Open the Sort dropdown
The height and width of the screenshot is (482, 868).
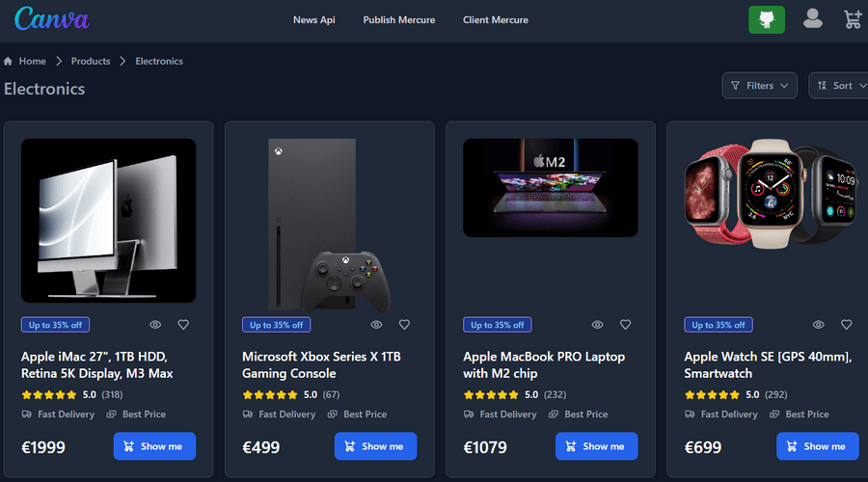coord(840,86)
